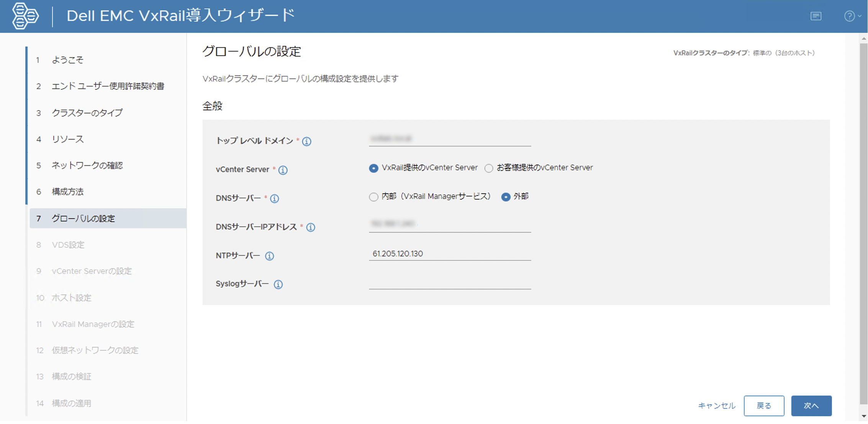868x424 pixels.
Task: Choose 外部 DNS server radio option
Action: tap(506, 197)
